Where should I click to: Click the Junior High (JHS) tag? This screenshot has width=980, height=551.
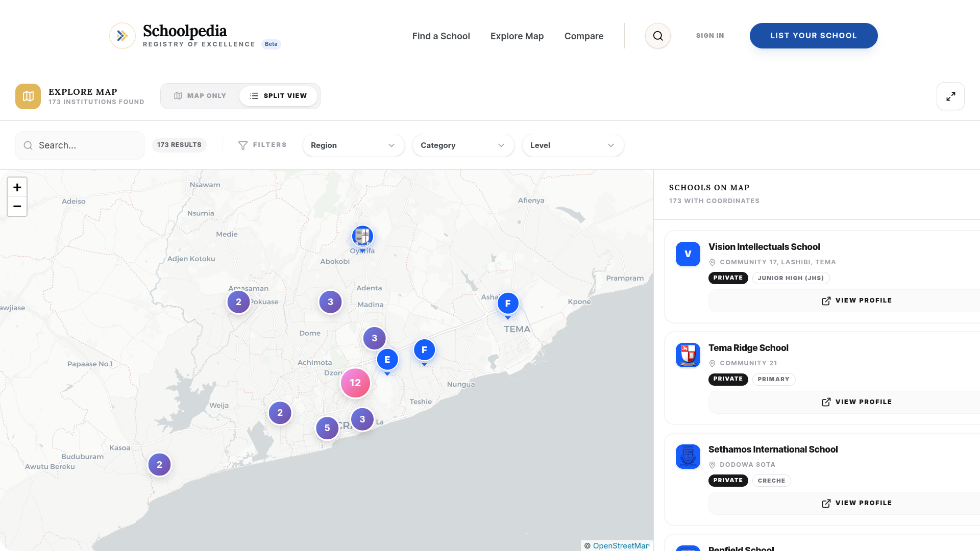(791, 278)
